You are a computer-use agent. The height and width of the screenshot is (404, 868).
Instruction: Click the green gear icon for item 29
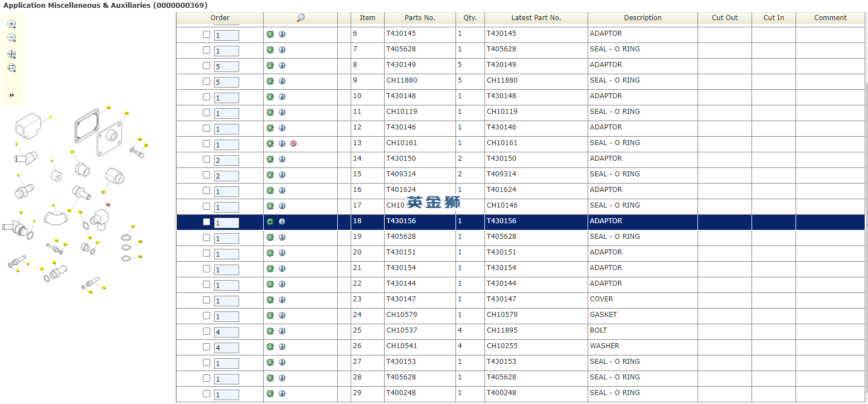[270, 393]
